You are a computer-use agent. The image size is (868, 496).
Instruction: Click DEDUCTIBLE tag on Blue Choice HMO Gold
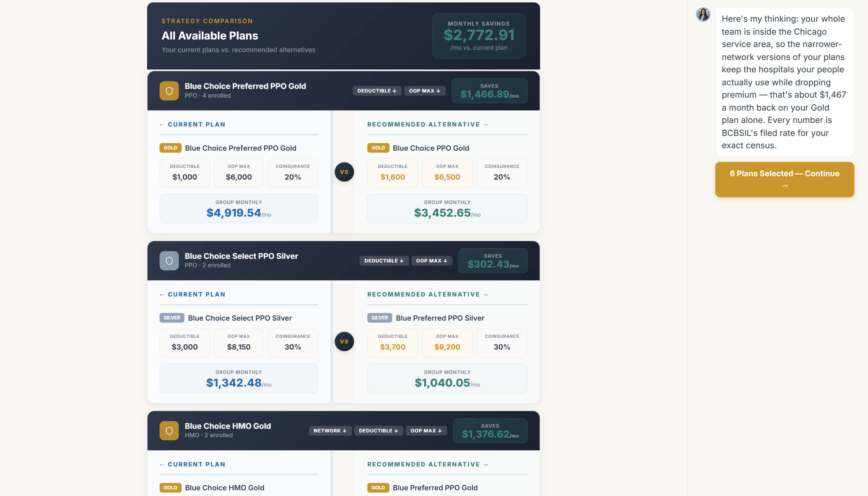[379, 431]
